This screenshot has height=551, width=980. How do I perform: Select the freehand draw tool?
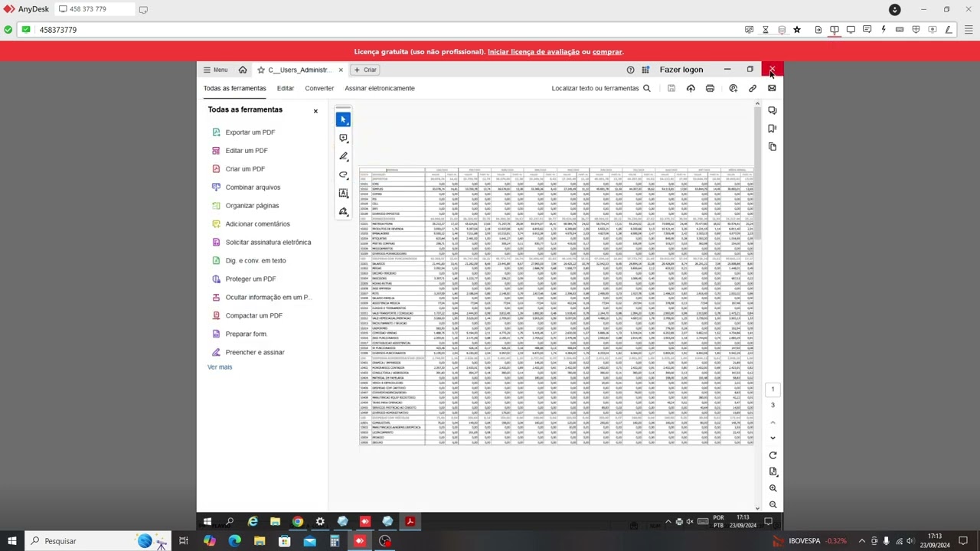(x=343, y=175)
